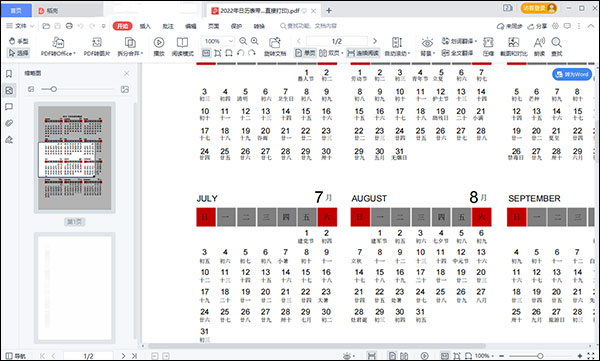Activate the Select cursor tool
The image size is (600, 361).
(x=18, y=53)
